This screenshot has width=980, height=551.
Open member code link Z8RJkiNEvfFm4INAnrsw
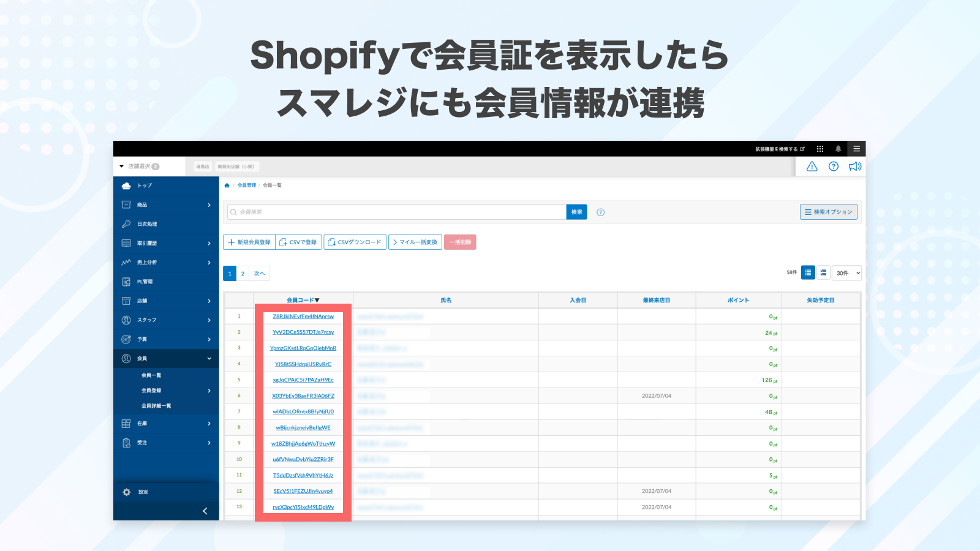(303, 317)
